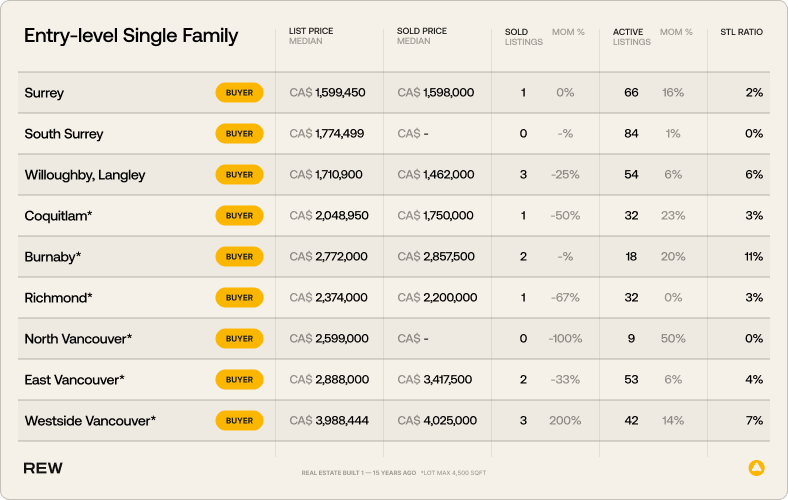Viewport: 788px width, 500px height.
Task: Click the -33% sold MOM value
Action: click(x=565, y=379)
